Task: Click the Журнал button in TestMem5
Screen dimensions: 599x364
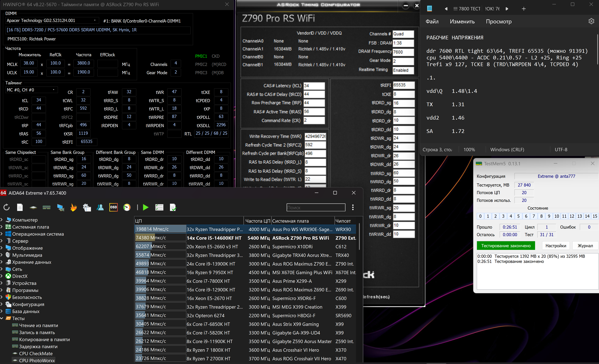Action: pyautogui.click(x=585, y=246)
